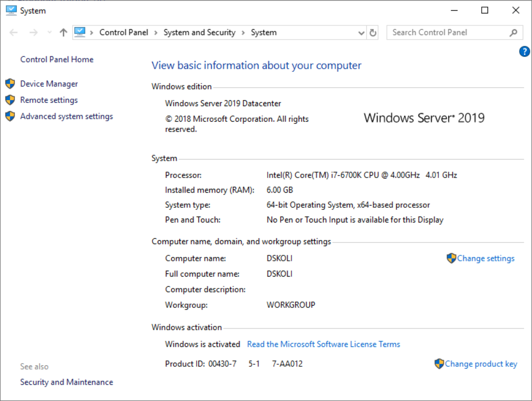
Task: Select the System breadcrumb item
Action: click(264, 32)
